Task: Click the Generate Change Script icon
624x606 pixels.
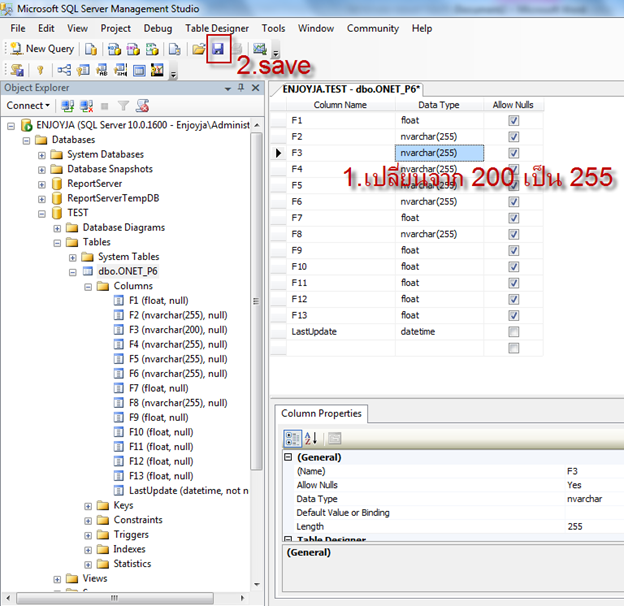Action: 17,70
